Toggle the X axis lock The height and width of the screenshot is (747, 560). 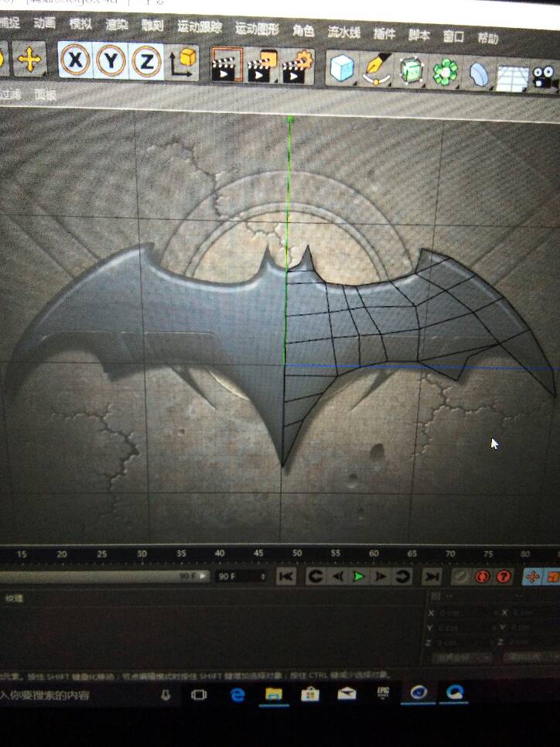tap(75, 60)
